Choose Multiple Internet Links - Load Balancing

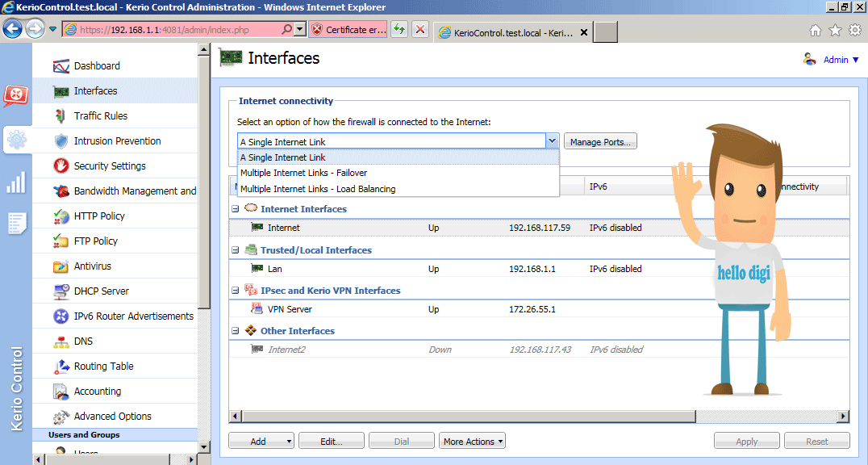(398, 189)
